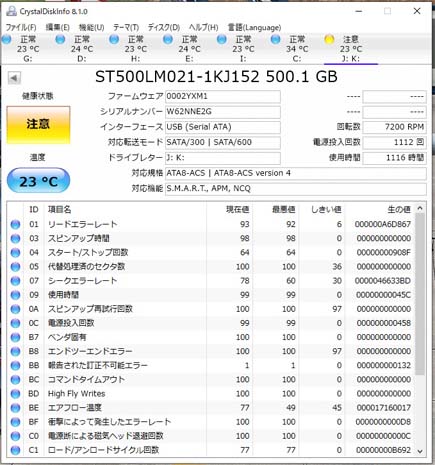Select the High Fly Writes row name

pyautogui.click(x=76, y=394)
